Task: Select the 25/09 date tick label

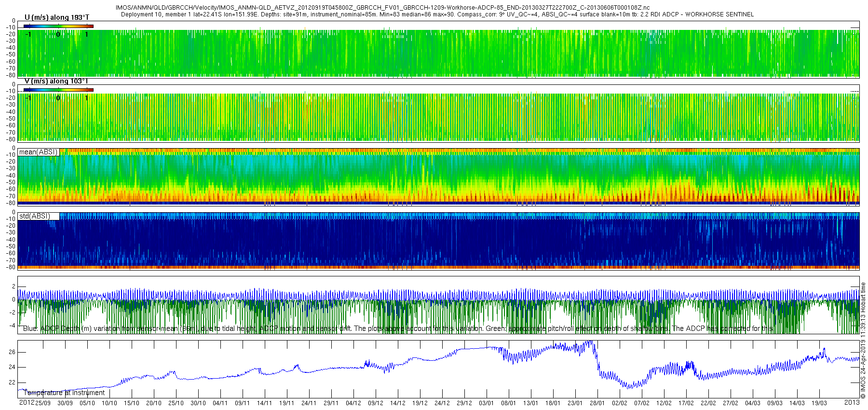Action: coord(43,403)
